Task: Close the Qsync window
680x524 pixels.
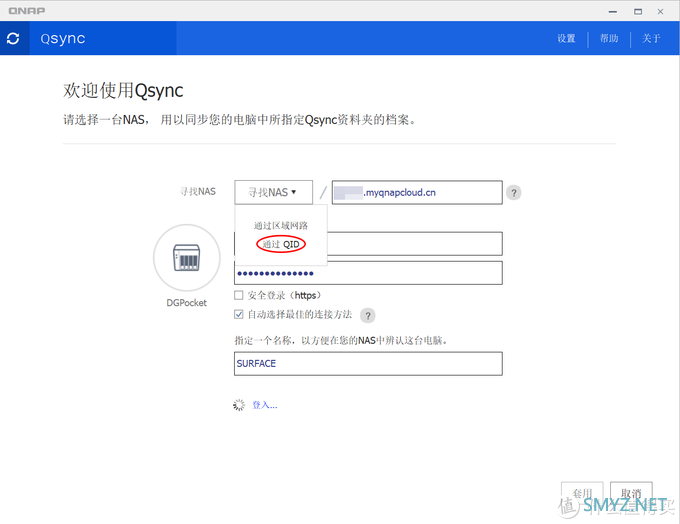Action: click(660, 12)
